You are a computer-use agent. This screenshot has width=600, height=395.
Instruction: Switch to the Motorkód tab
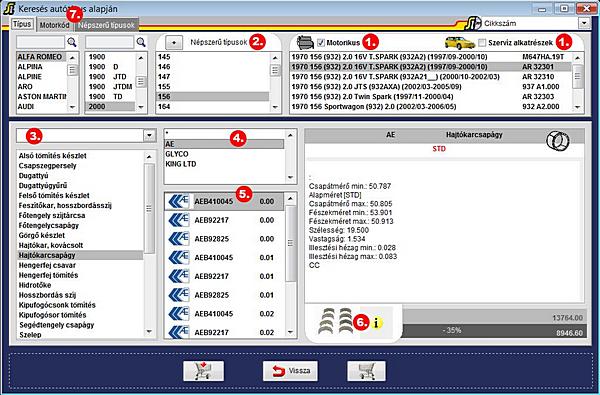[x=55, y=25]
